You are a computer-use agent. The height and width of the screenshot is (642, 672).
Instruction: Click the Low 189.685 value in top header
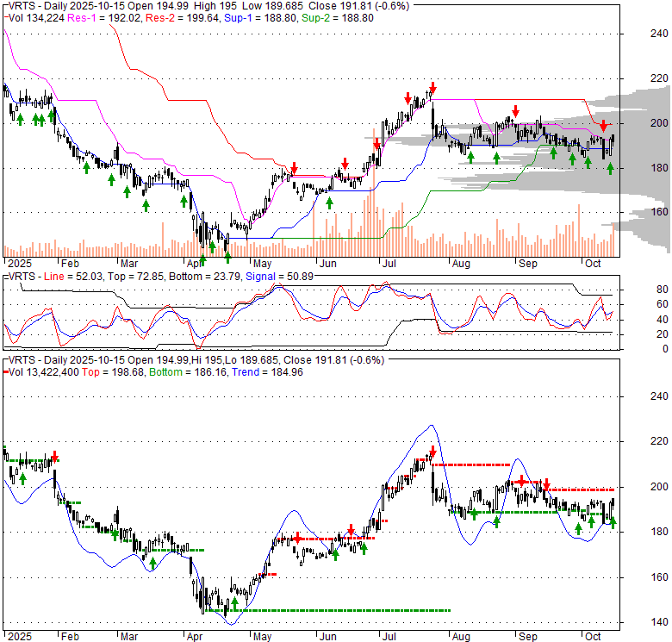pyautogui.click(x=272, y=6)
